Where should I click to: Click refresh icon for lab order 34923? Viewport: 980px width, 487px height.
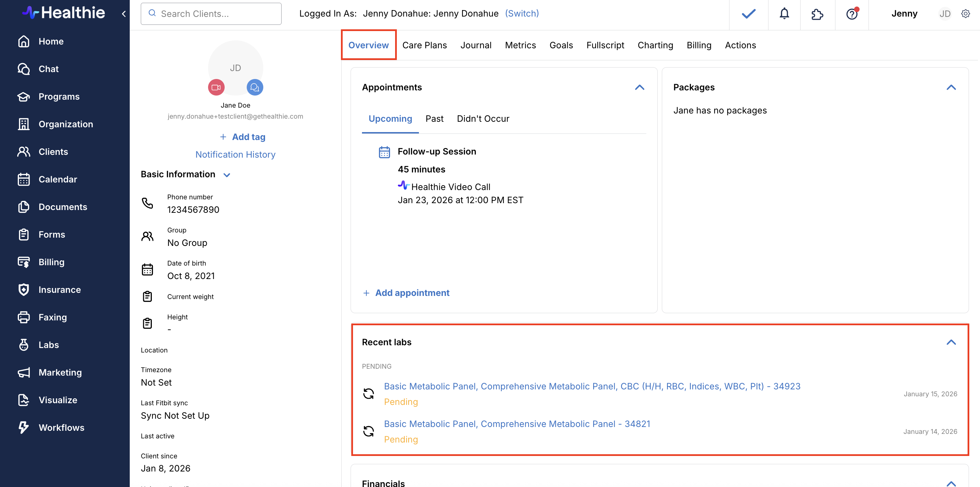coord(368,394)
